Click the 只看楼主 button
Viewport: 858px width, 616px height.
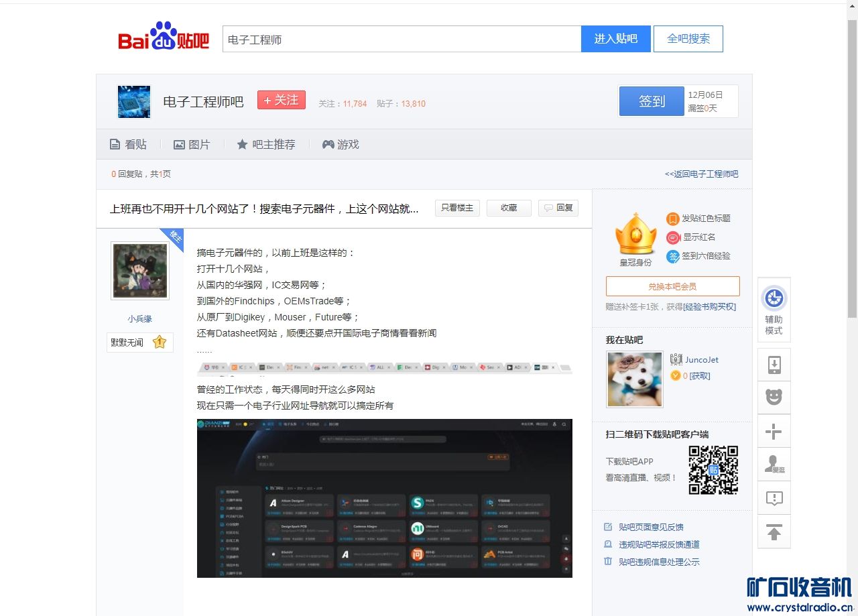tap(457, 208)
